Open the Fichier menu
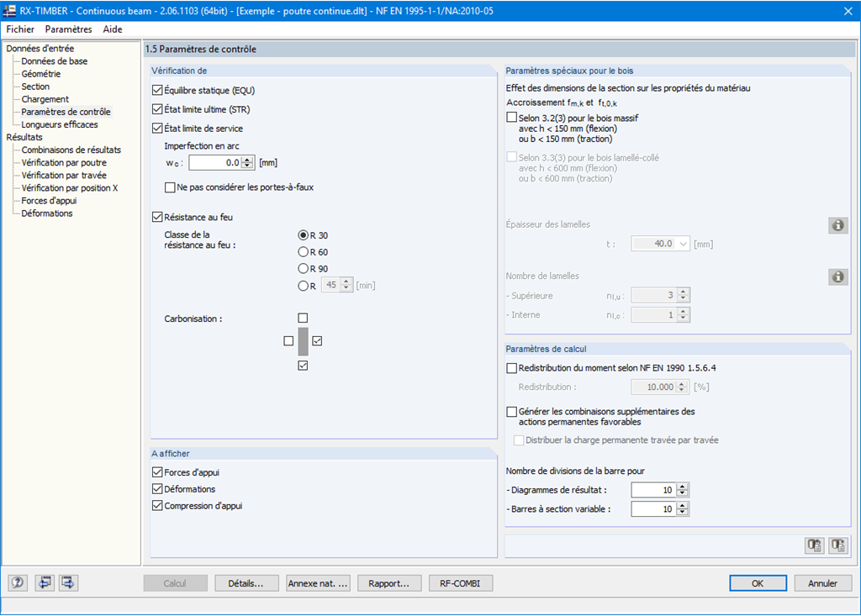The image size is (861, 616). tap(19, 29)
